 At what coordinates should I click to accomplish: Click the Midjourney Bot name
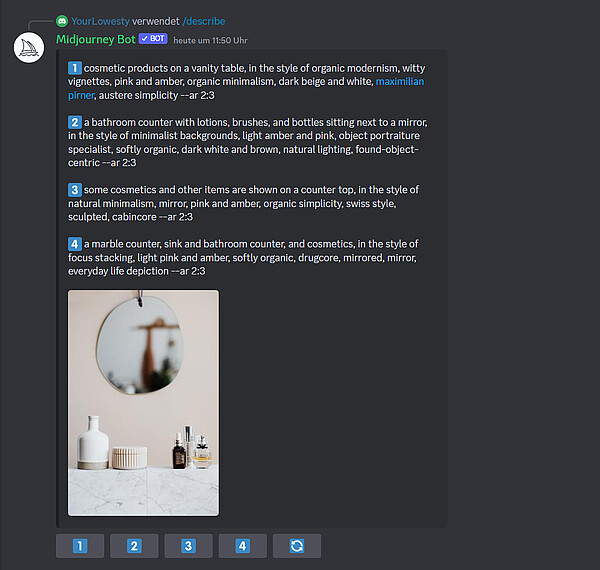click(96, 39)
